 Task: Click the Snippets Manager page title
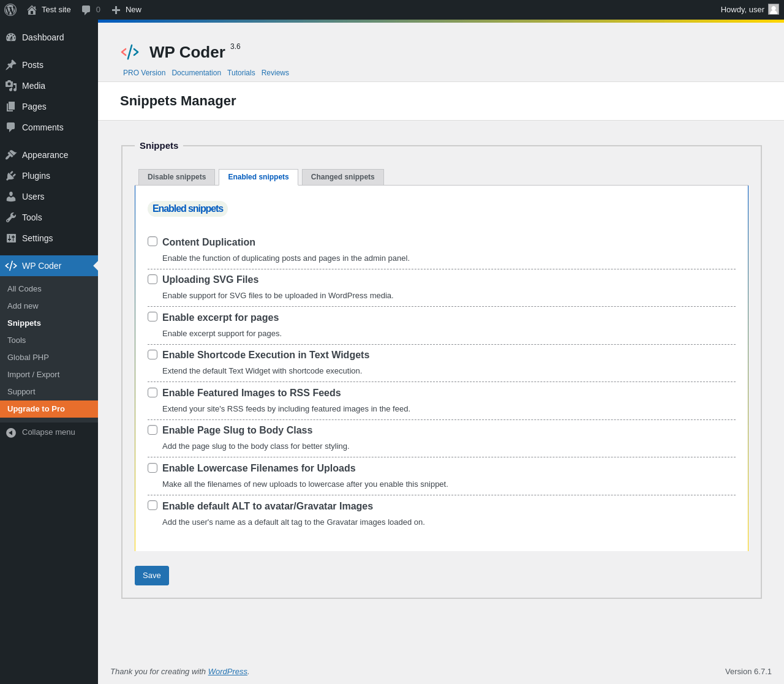point(178,101)
